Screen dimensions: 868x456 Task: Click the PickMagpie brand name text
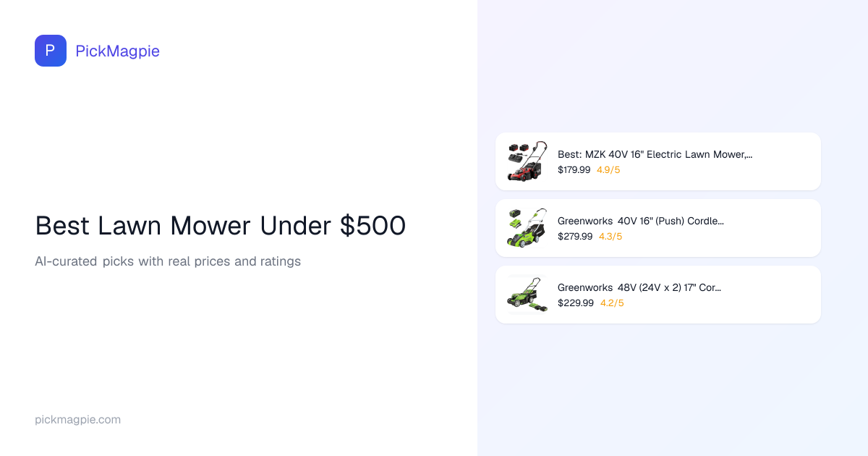[x=117, y=51]
